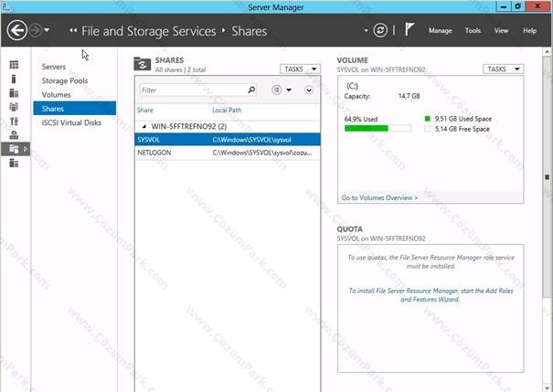Open the dropdown arrow next to list options
Screen dimensions: 553x392
click(289, 90)
